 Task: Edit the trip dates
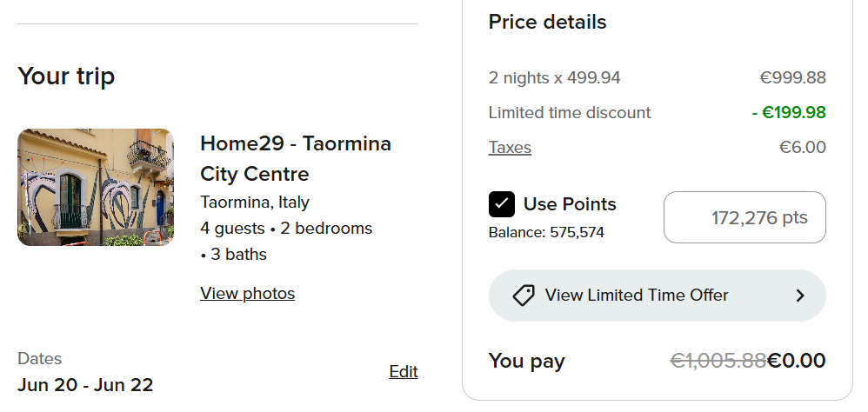point(404,371)
